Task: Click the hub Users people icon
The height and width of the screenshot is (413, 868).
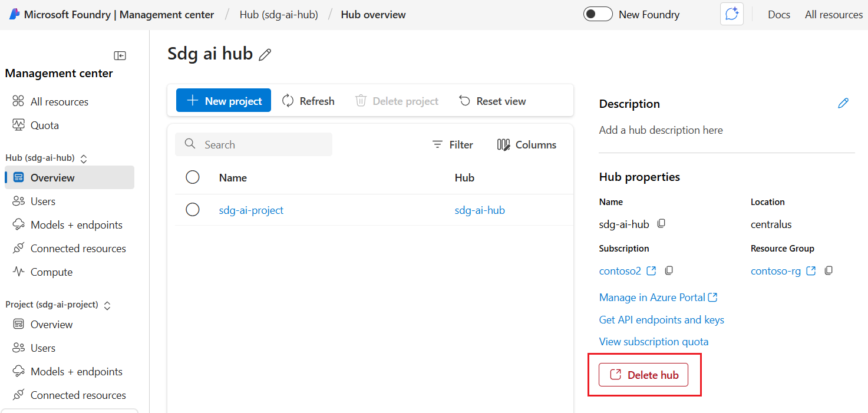Action: pos(18,201)
